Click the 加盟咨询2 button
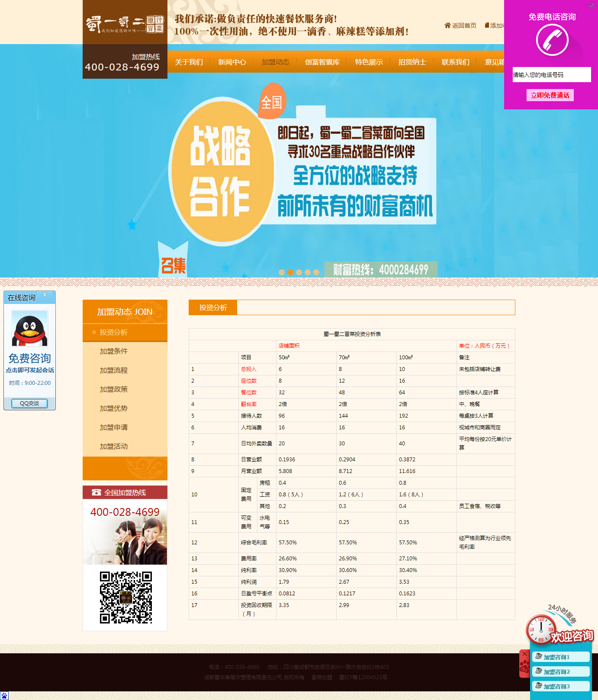The width and height of the screenshot is (598, 700). (x=561, y=671)
